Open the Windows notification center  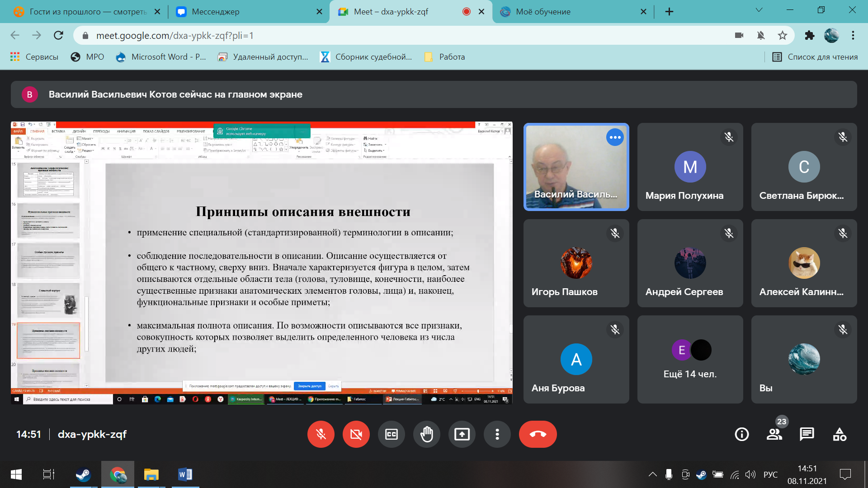(845, 474)
